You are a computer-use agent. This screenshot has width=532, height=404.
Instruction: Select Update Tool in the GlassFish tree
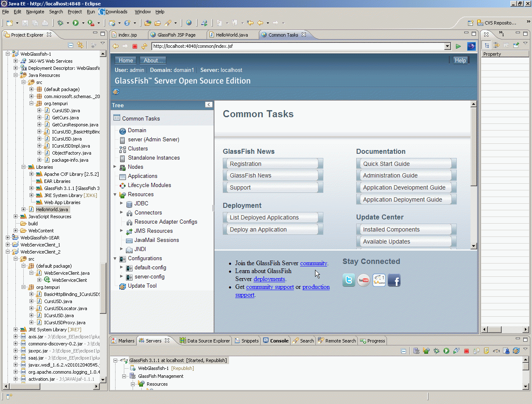pos(142,286)
